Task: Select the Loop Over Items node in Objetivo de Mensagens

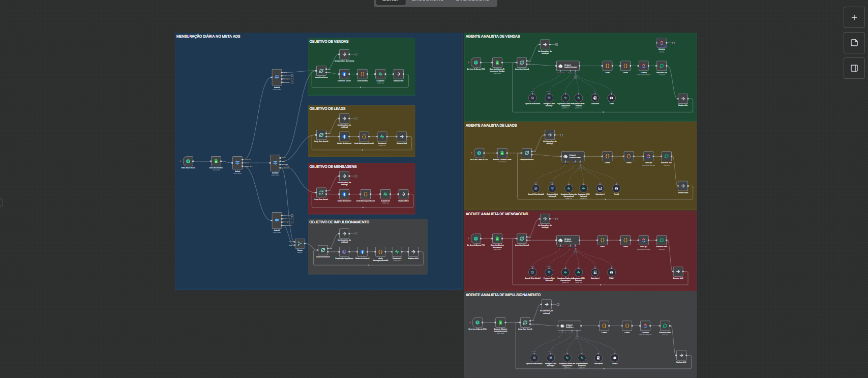Action: point(321,193)
